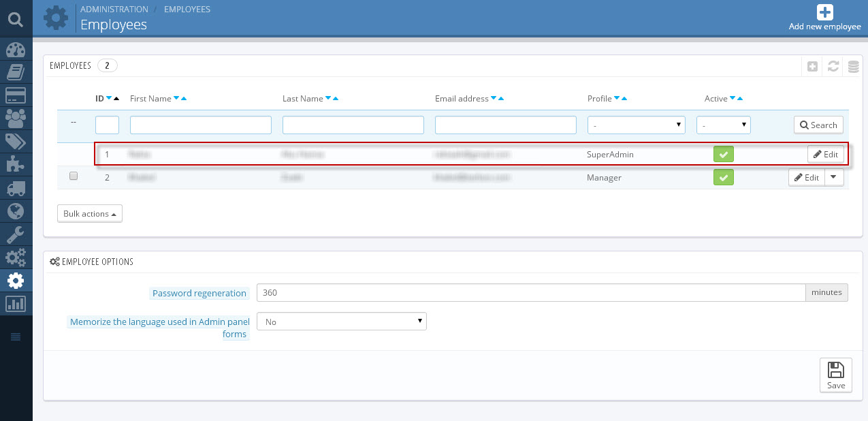Click the large gear icon beside the page title
The image size is (868, 421).
pos(55,17)
